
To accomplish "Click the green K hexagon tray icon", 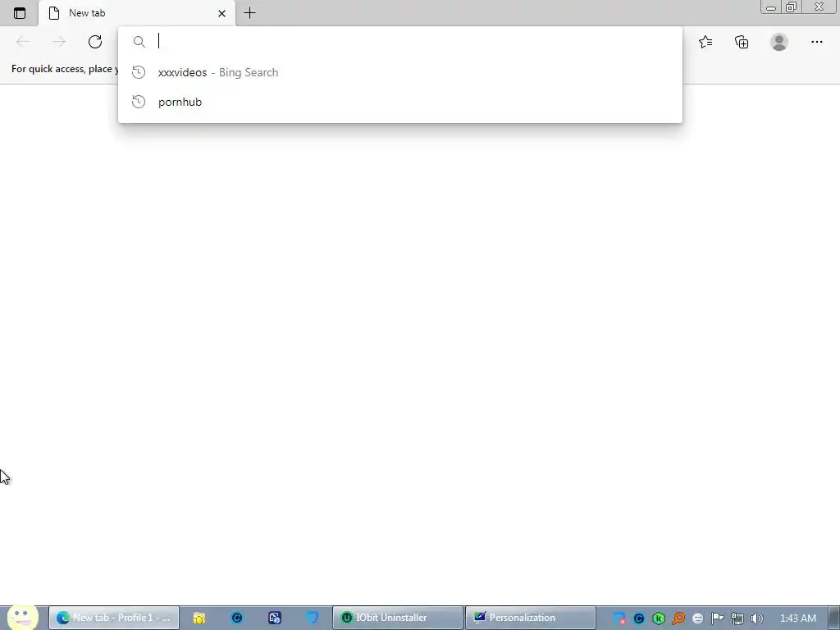I will pos(659,619).
